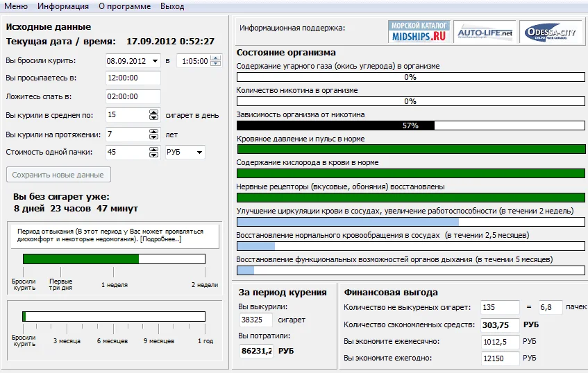This screenshot has height=373, width=588.
Task: Adjust the quit time spinner arrows
Action: pyautogui.click(x=216, y=61)
